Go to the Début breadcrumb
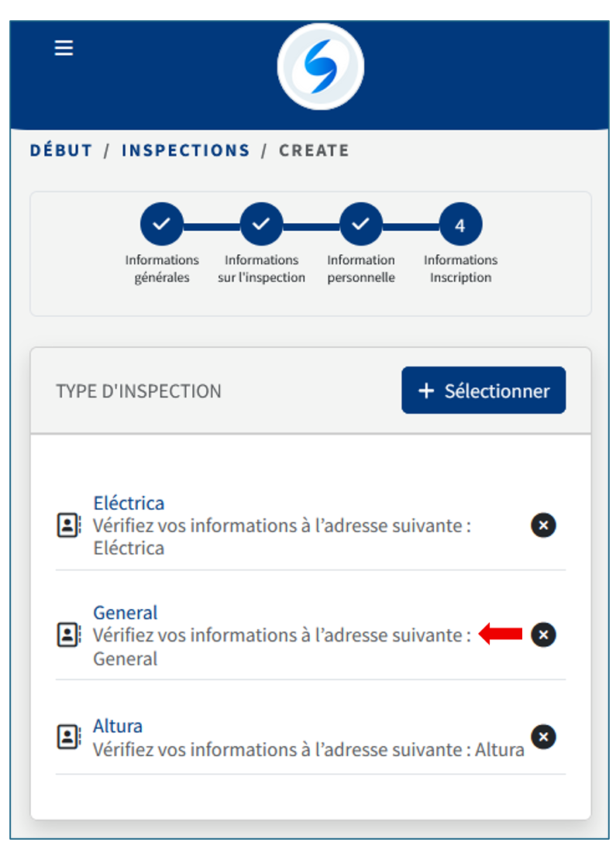The height and width of the screenshot is (846, 616). point(61,150)
